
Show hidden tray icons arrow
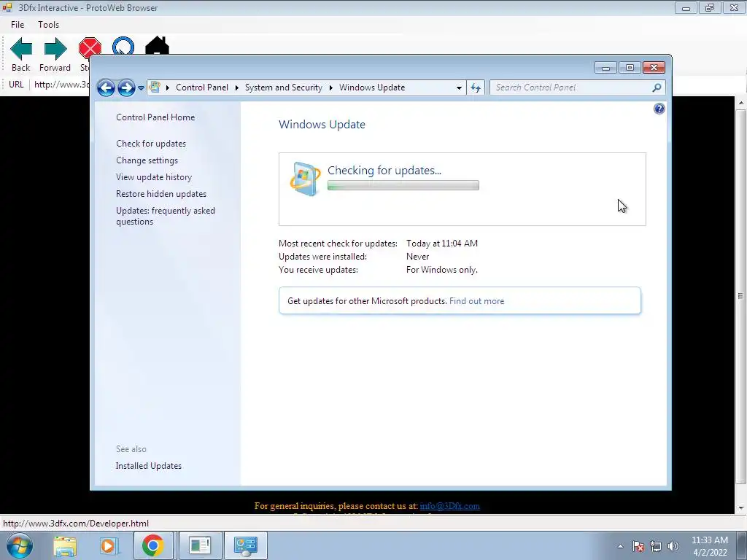click(x=620, y=546)
